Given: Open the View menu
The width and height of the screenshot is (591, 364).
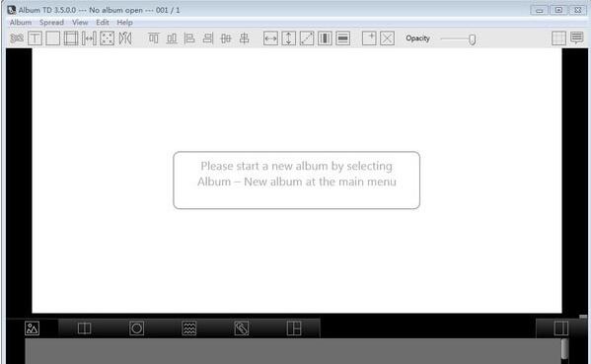Looking at the screenshot, I should 80,23.
